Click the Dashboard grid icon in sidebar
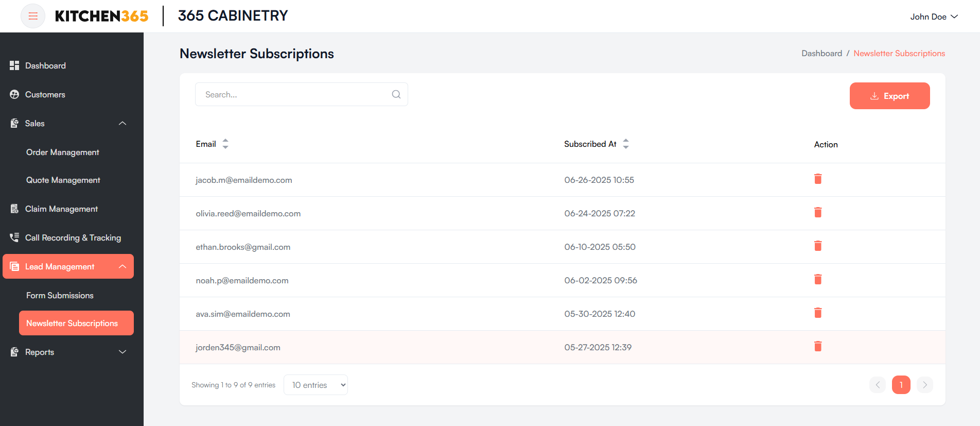The width and height of the screenshot is (980, 426). [x=14, y=65]
